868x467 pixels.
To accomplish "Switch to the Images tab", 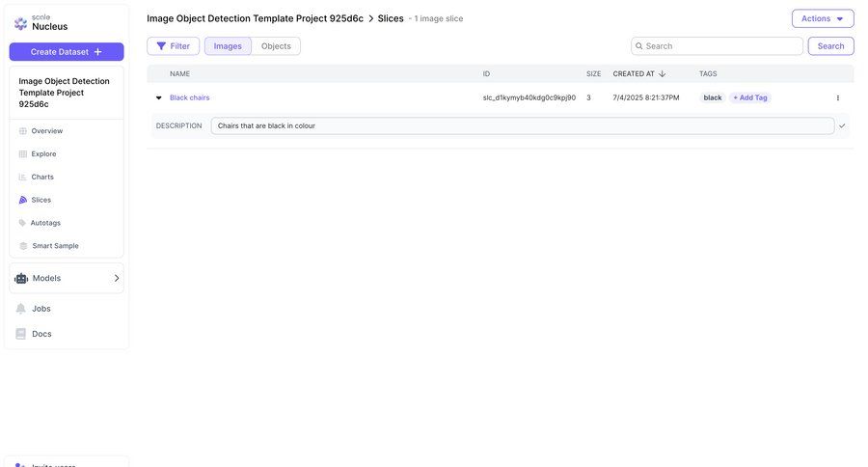I will point(228,46).
